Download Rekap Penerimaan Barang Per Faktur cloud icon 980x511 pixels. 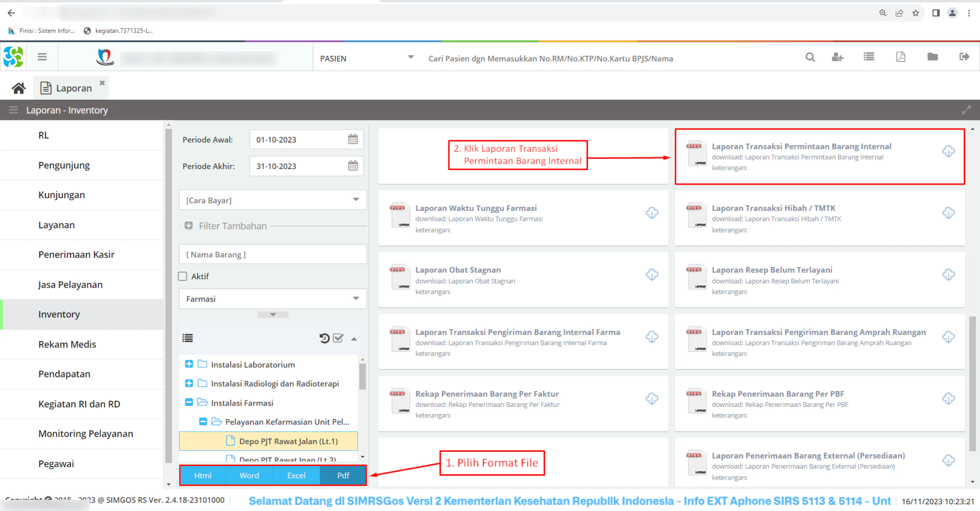(652, 399)
